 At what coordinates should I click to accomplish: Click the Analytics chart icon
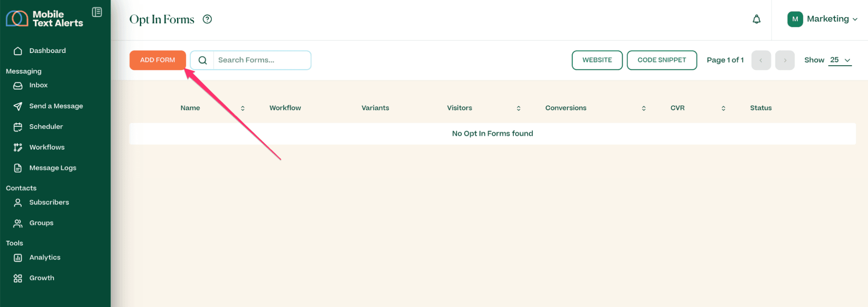[18, 258]
